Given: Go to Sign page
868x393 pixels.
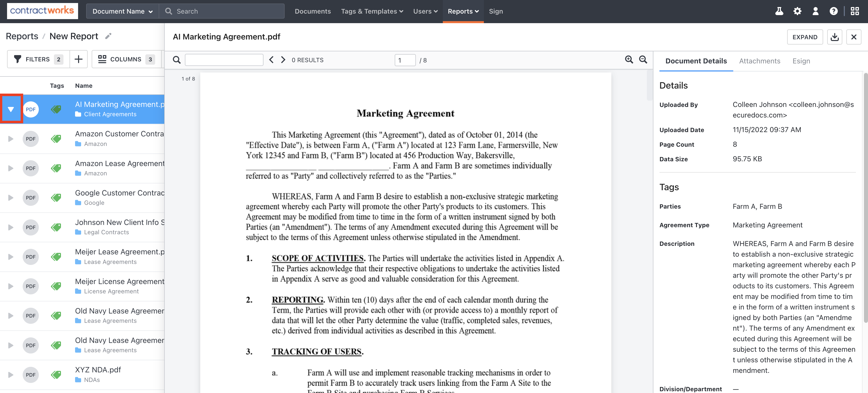Looking at the screenshot, I should (x=496, y=11).
